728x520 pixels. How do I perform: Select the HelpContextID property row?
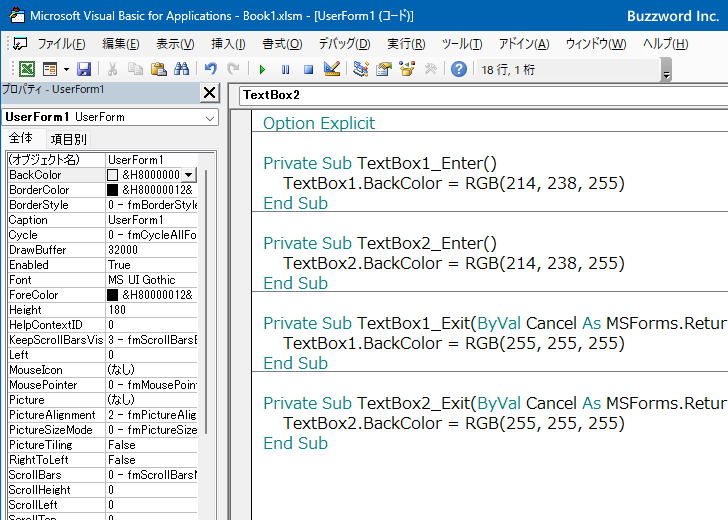coord(103,325)
